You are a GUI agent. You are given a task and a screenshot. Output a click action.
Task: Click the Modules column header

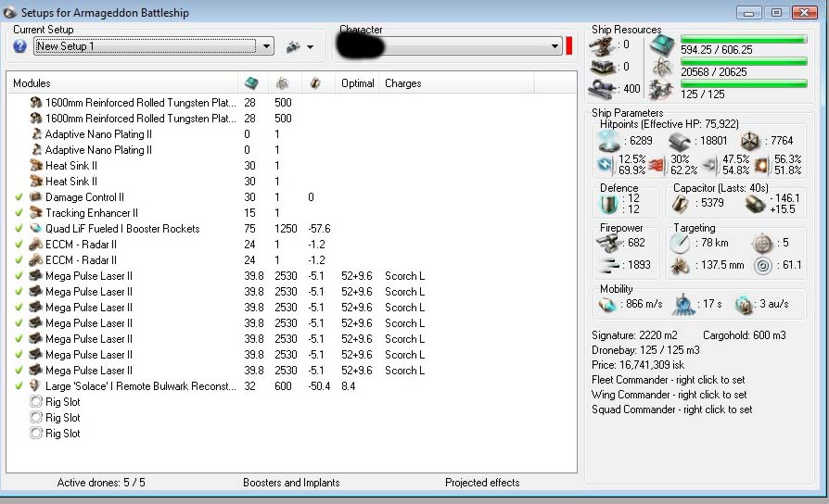click(x=32, y=83)
